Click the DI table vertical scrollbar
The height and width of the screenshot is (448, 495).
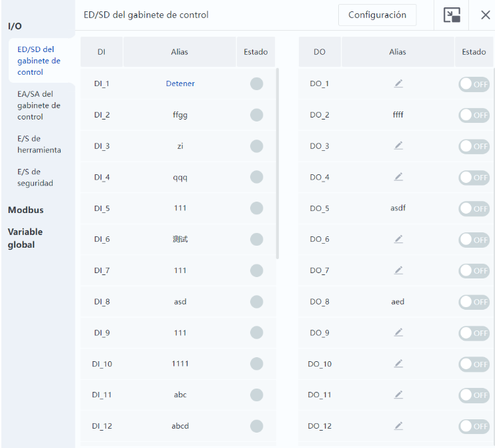point(278,164)
